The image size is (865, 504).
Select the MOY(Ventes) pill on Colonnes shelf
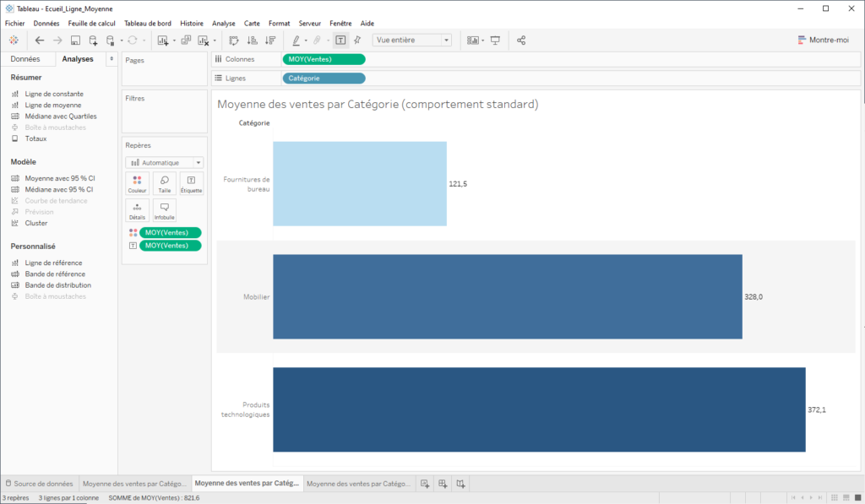324,59
